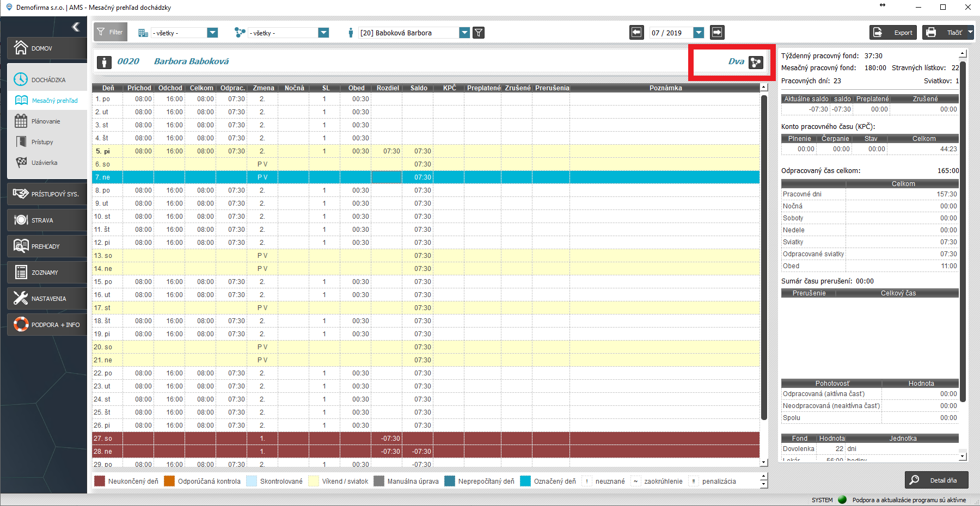980x506 pixels.
Task: Open the DOMOV home section
Action: [47, 48]
